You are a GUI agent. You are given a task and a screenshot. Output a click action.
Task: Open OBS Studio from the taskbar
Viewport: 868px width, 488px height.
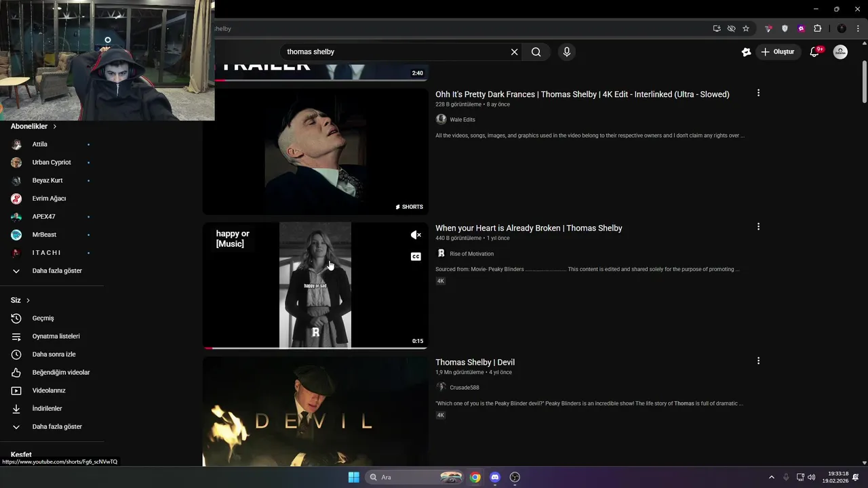tap(515, 477)
